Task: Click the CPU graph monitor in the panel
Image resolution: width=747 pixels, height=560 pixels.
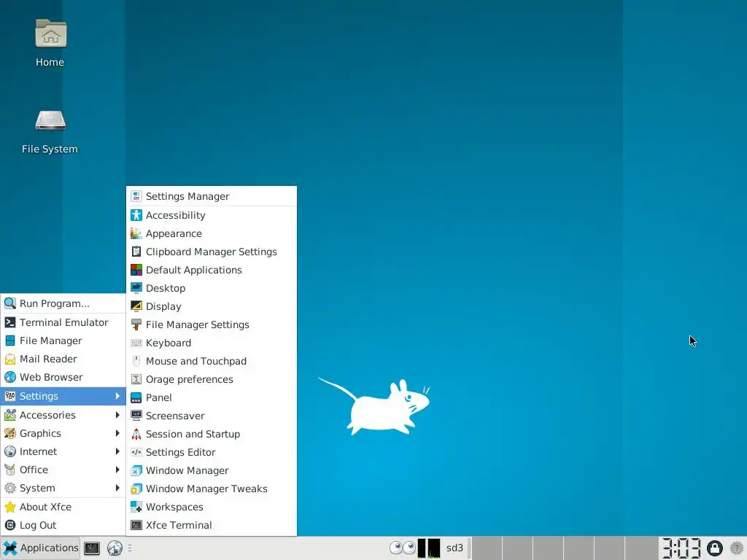Action: [429, 548]
